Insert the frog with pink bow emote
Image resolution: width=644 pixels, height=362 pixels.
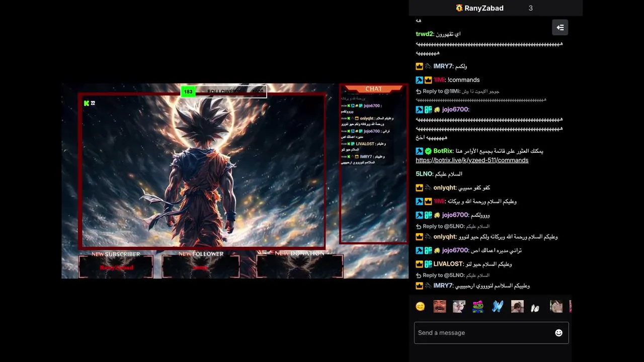[x=478, y=306]
